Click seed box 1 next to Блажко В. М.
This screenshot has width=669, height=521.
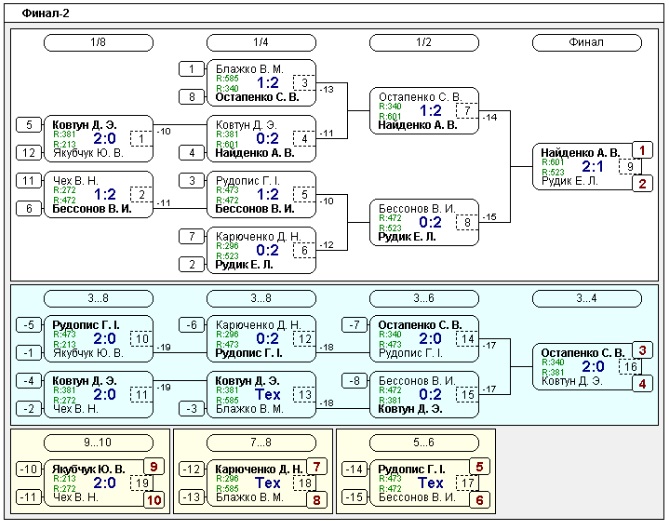coord(192,69)
